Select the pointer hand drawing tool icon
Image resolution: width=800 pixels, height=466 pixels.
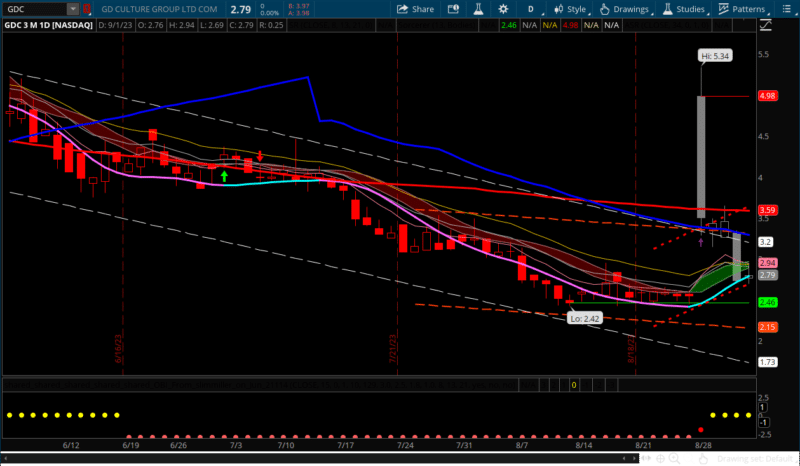point(704,459)
